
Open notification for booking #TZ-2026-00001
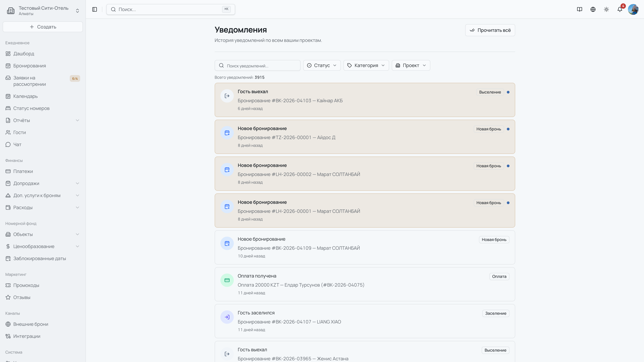coord(365,137)
